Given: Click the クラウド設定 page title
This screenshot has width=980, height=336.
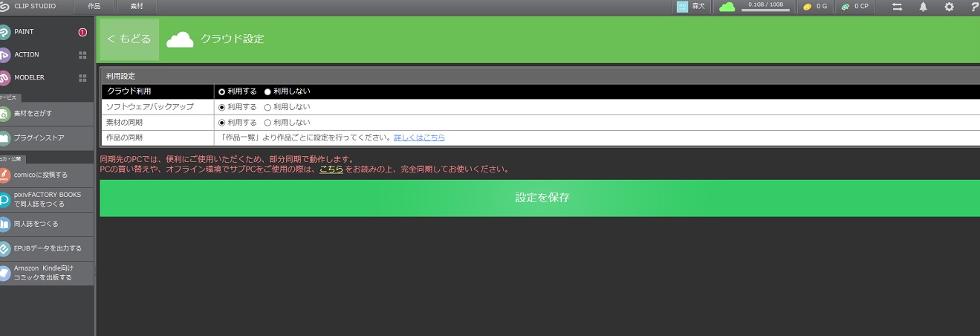Looking at the screenshot, I should coord(232,39).
